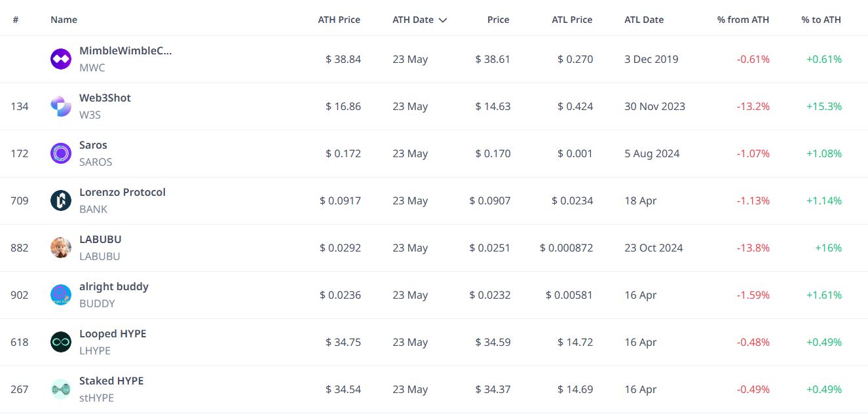Screen dimensions: 868x414
Task: Open the Lorenzo Protocol name link
Action: (123, 192)
